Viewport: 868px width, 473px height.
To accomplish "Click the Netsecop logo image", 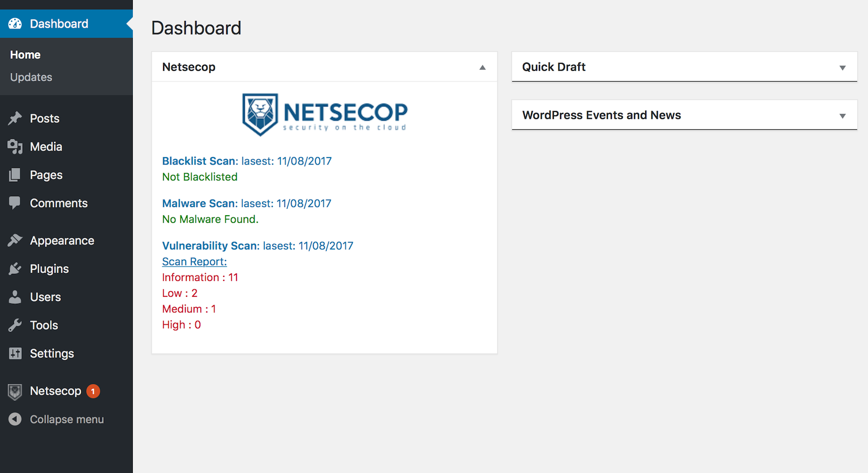I will tap(325, 115).
